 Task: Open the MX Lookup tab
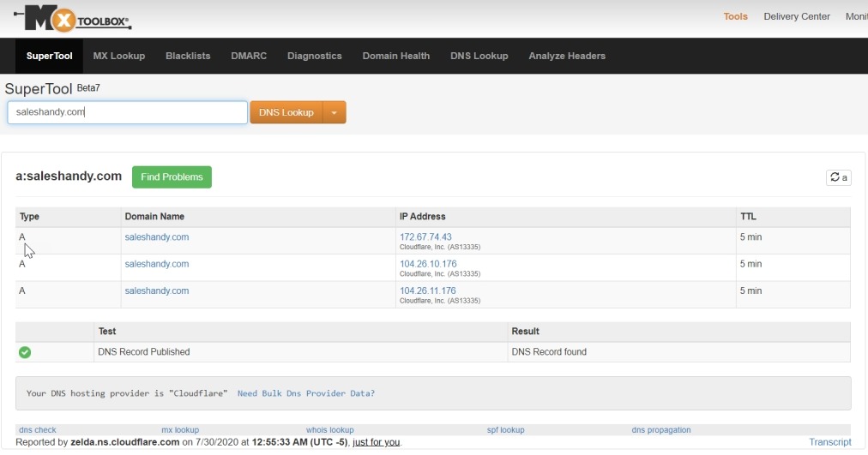coord(119,56)
